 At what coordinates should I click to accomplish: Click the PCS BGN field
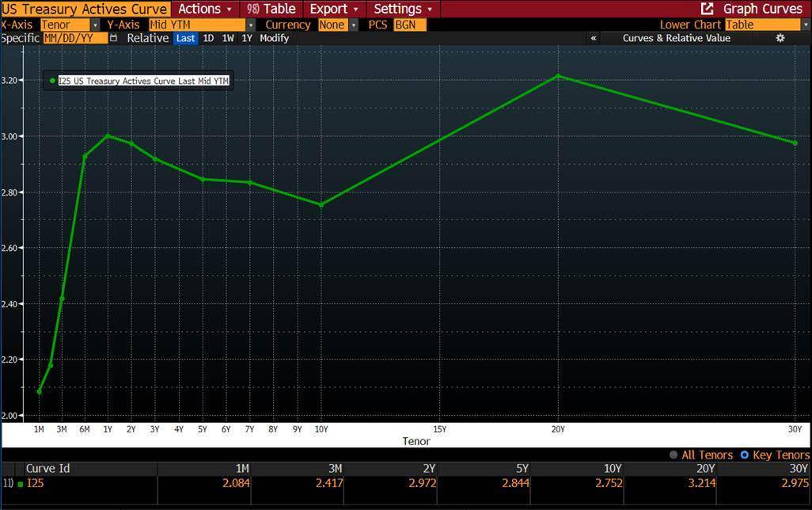(410, 25)
